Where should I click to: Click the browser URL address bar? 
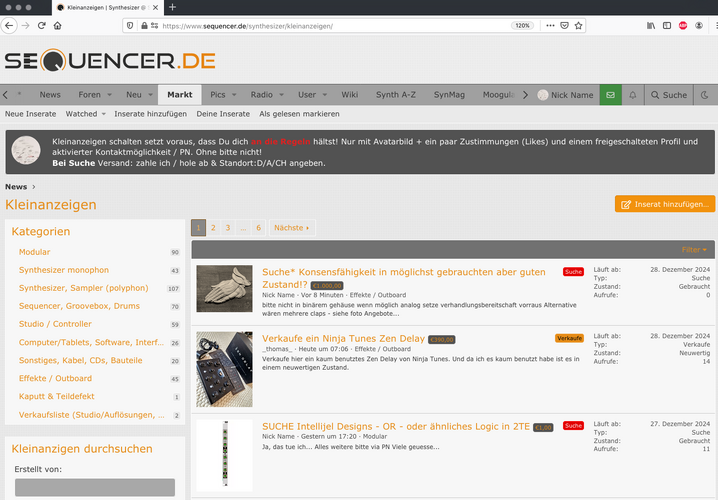tap(334, 26)
